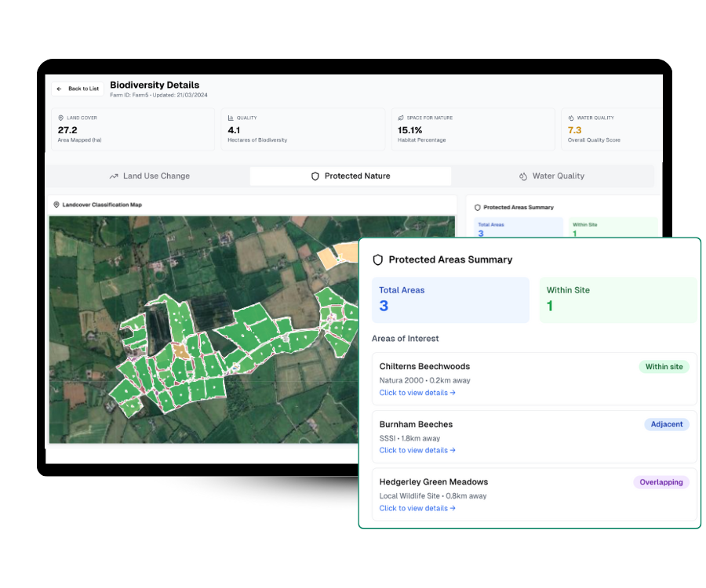This screenshot has height=588, width=706.
Task: Click the trend arrow icon on Land Use Change
Action: coord(114,176)
